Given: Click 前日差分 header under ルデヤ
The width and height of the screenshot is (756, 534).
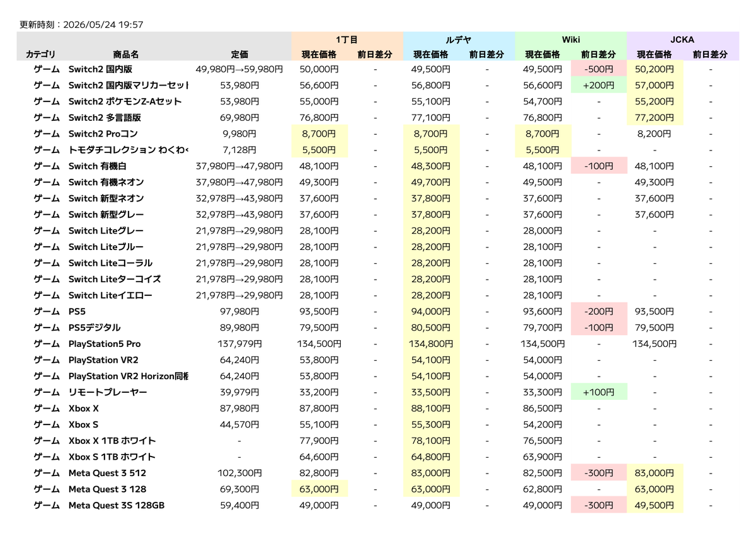Looking at the screenshot, I should click(486, 55).
